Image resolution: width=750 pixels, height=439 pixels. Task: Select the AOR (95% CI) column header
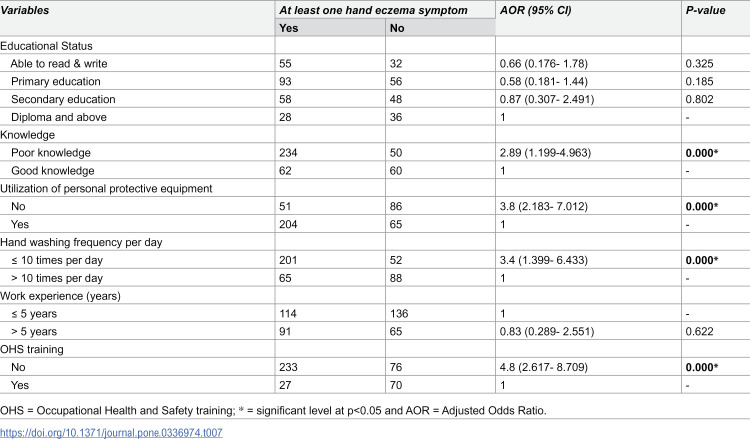pos(535,11)
